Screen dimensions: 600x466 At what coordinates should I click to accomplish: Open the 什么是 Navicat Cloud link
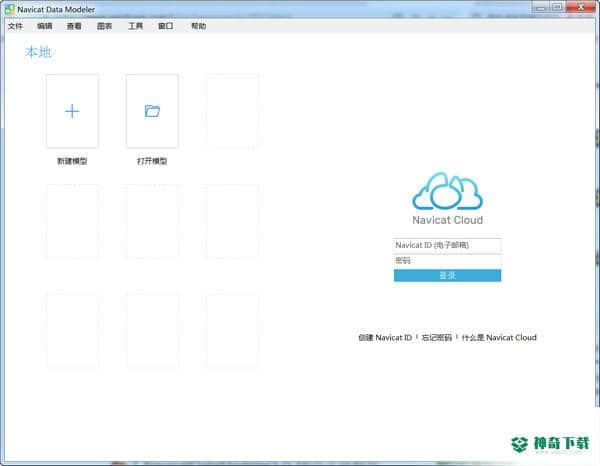point(499,337)
